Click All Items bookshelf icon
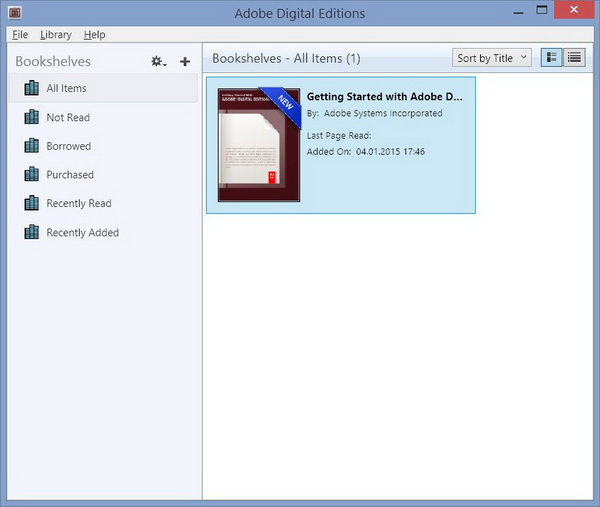 tap(31, 88)
